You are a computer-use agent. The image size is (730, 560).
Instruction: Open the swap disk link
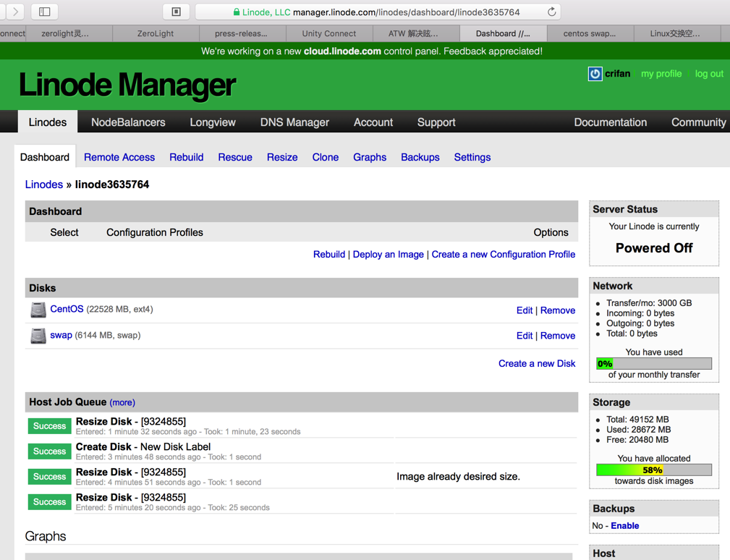pyautogui.click(x=61, y=335)
